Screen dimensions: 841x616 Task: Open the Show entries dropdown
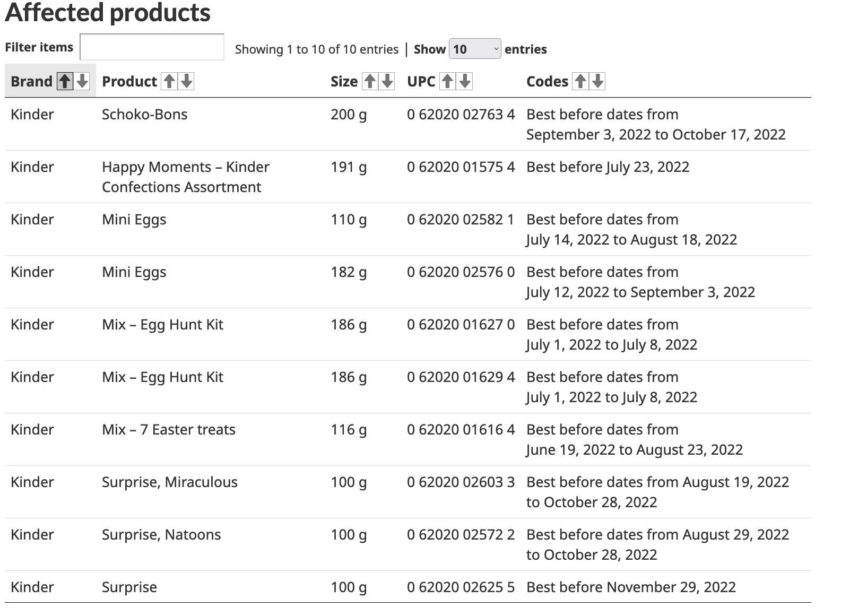pyautogui.click(x=475, y=49)
